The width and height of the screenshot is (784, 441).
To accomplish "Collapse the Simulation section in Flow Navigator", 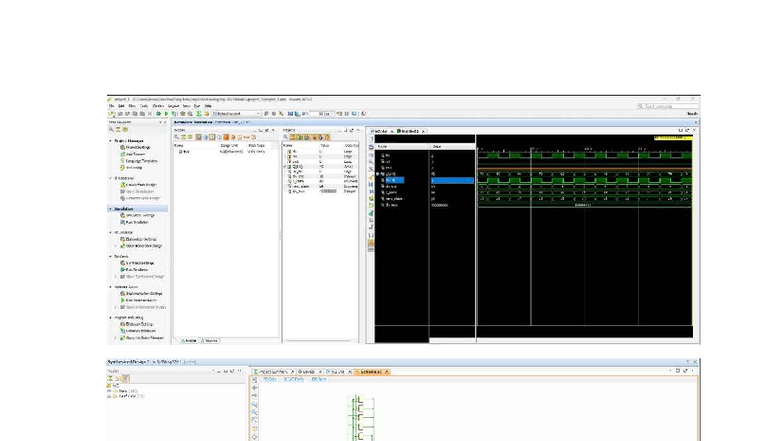I will [110, 208].
